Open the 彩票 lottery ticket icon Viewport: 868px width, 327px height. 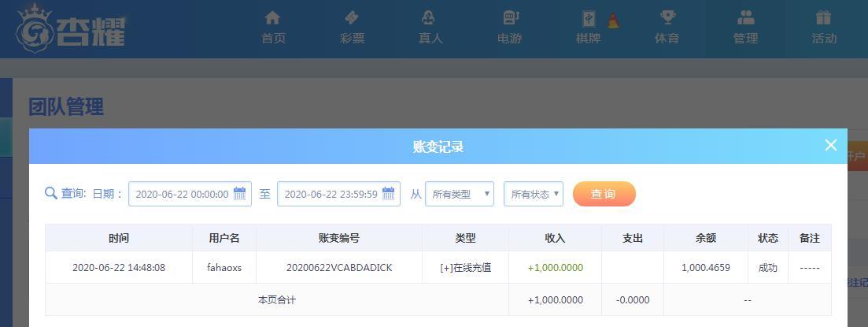352,18
